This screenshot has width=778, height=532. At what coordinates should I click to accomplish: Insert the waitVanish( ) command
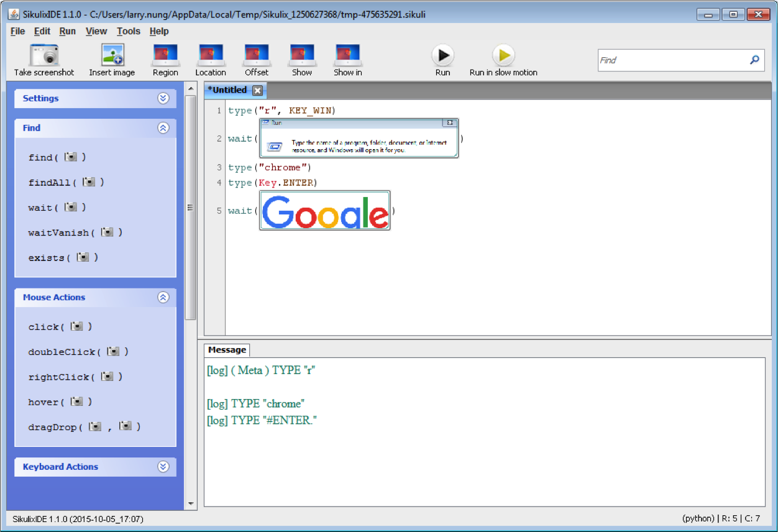tap(75, 232)
